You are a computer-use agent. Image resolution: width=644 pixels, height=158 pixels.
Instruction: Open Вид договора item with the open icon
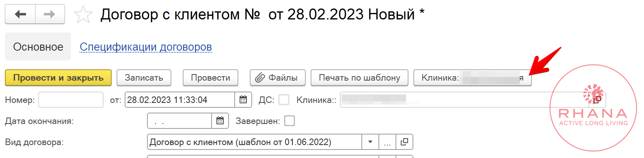[404, 142]
